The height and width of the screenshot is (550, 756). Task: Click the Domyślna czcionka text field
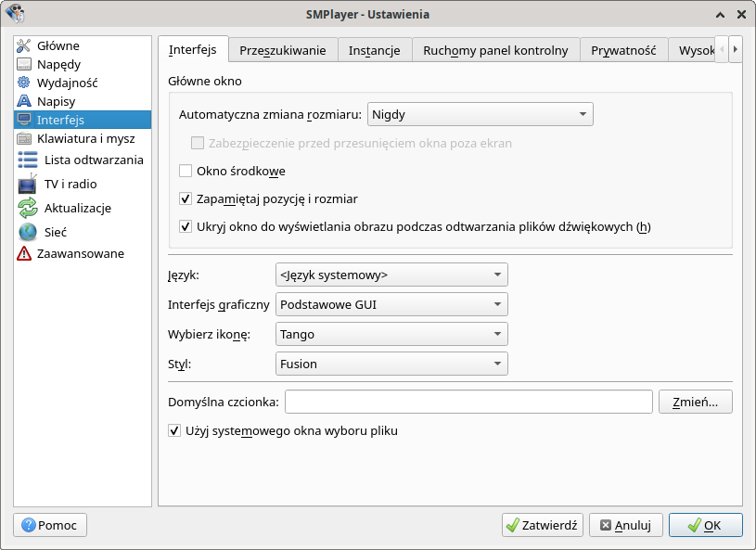(468, 402)
